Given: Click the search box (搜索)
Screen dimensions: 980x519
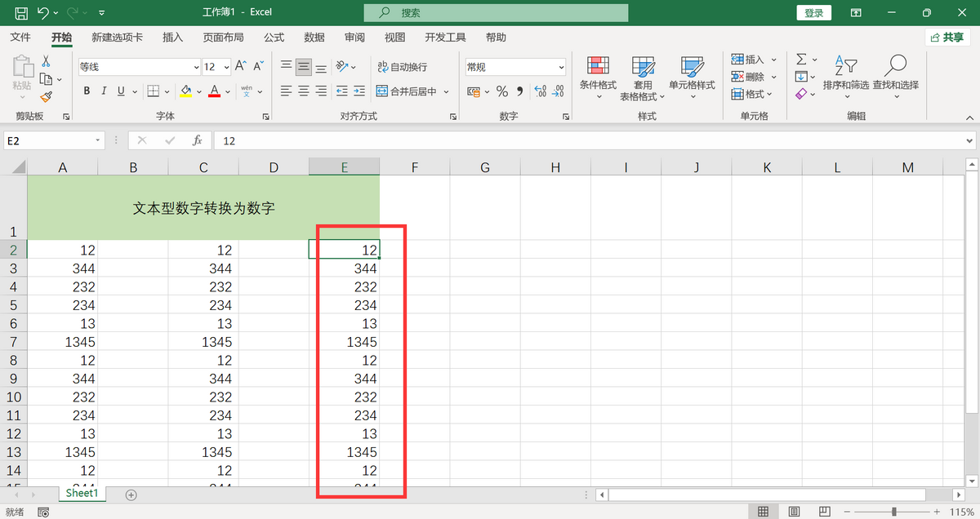Looking at the screenshot, I should (497, 13).
